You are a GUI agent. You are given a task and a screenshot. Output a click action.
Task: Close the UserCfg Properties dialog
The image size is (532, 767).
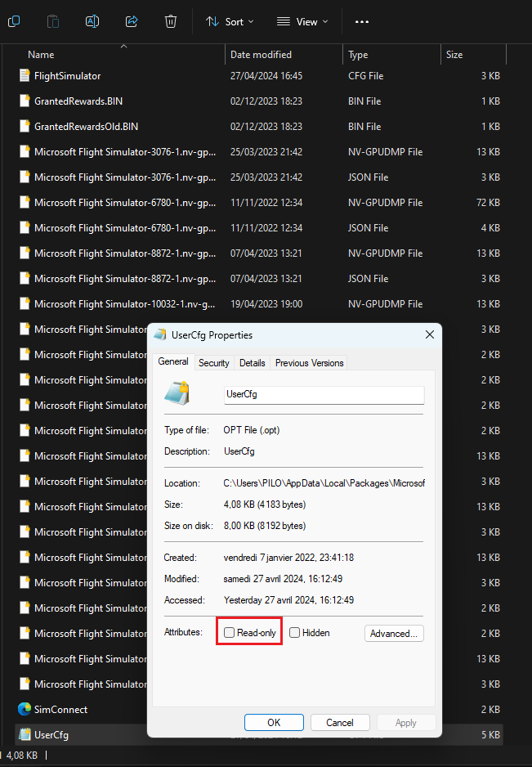[x=430, y=334]
